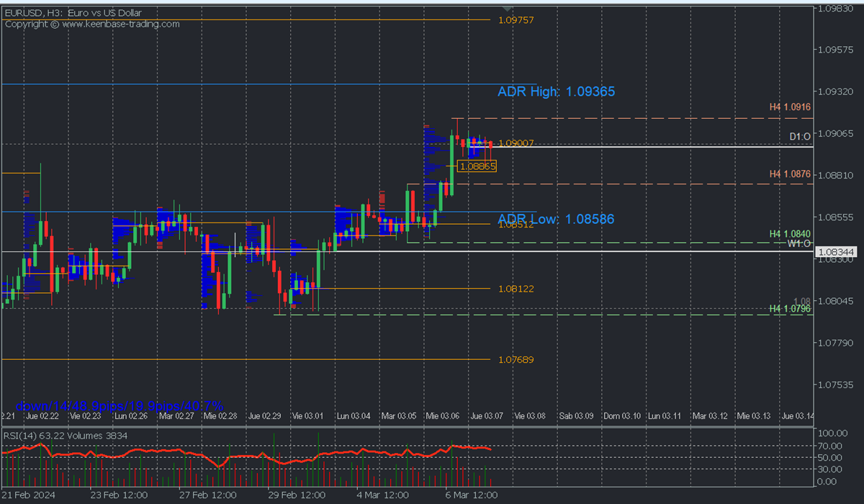Click the blue down/14/48.9pips statistics text
The height and width of the screenshot is (504, 864).
coord(120,406)
